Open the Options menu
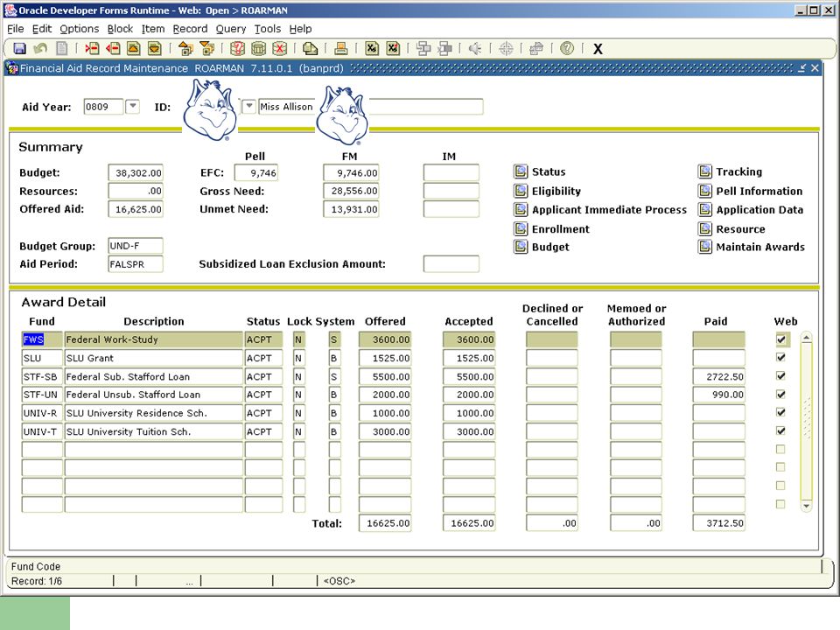840x630 pixels. pos(80,29)
